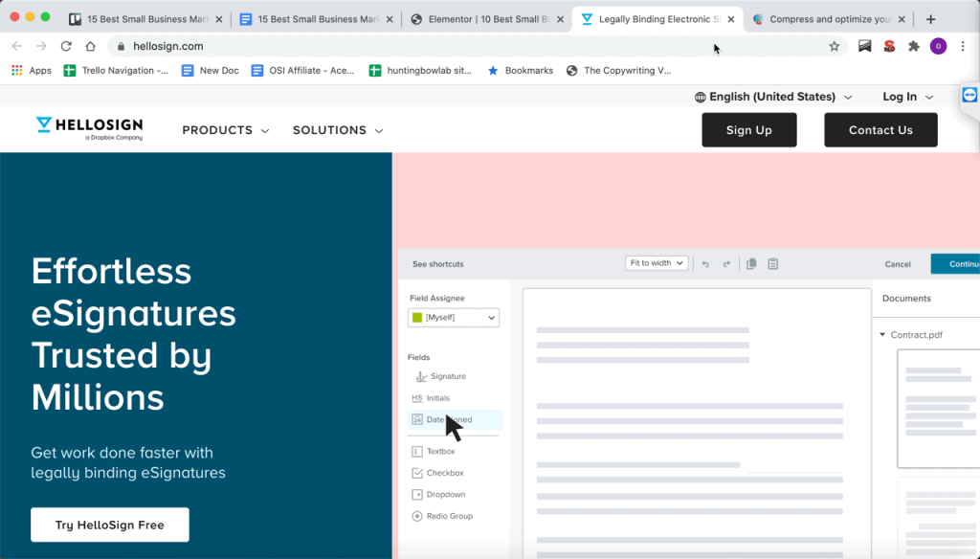Open the Chrome three-dot menu
The width and height of the screenshot is (980, 559).
(x=963, y=46)
